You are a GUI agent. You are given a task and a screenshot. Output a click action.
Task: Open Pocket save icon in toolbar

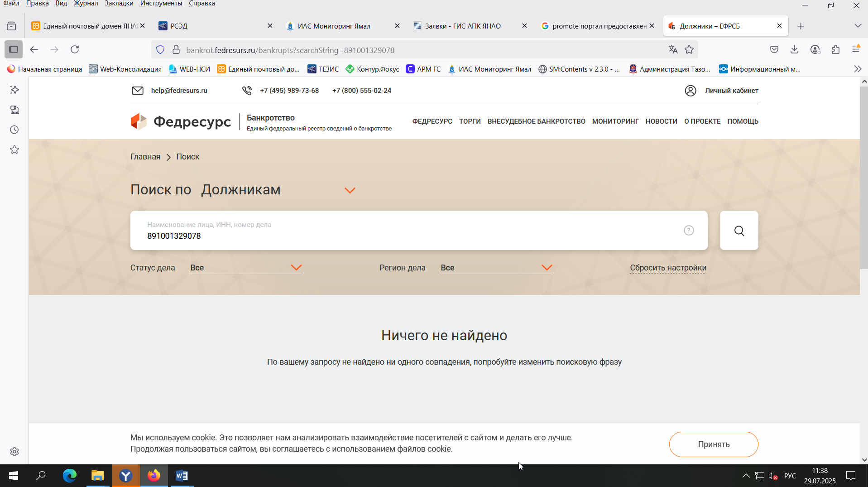point(774,49)
